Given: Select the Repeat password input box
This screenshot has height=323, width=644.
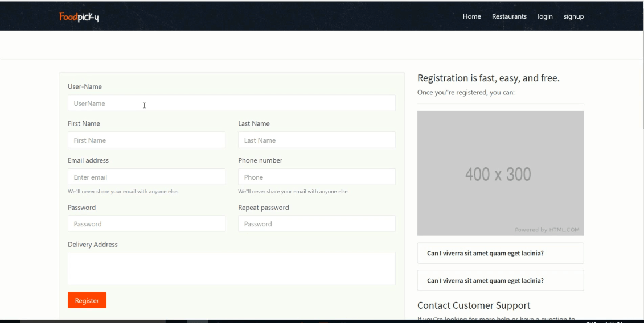Looking at the screenshot, I should pyautogui.click(x=317, y=224).
